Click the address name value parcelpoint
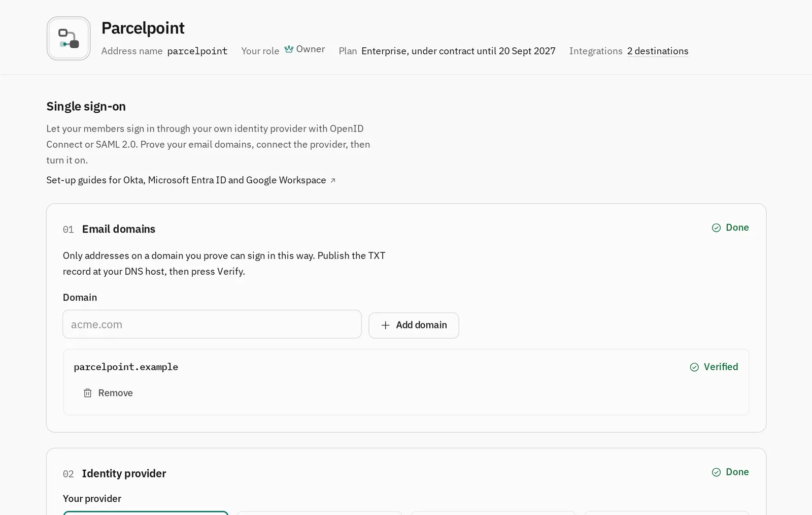This screenshot has width=812, height=515. [197, 51]
